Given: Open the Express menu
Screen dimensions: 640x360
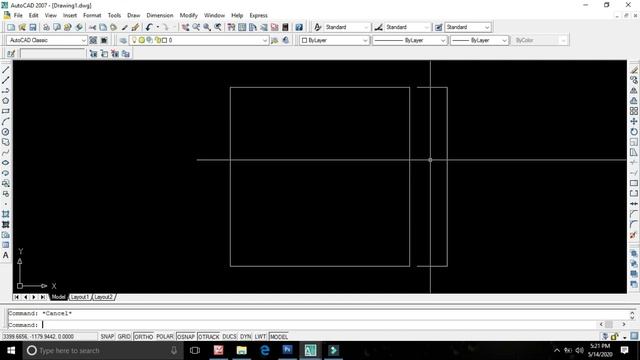Looking at the screenshot, I should [x=258, y=15].
